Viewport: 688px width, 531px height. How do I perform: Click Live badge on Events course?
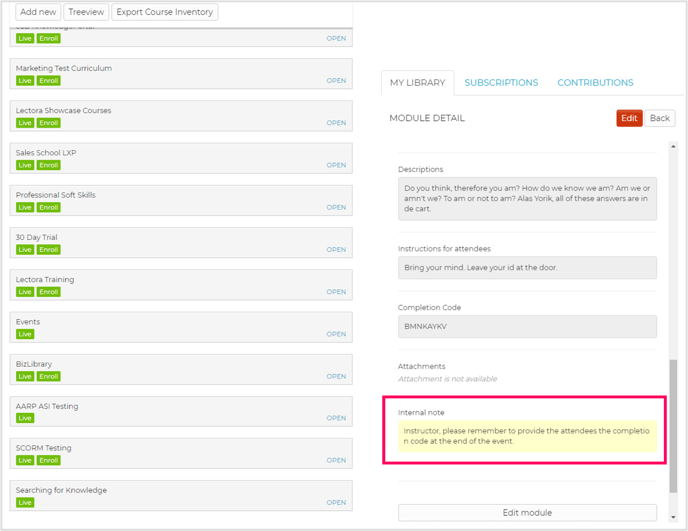tap(25, 334)
